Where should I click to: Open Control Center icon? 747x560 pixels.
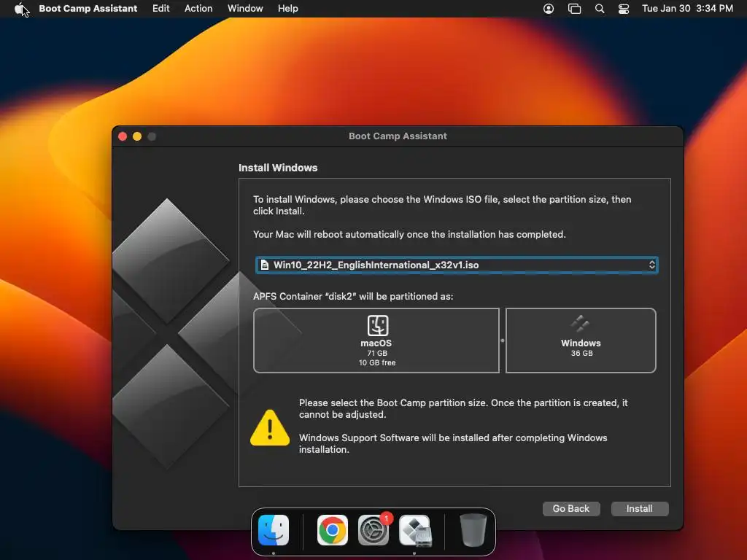tap(624, 9)
